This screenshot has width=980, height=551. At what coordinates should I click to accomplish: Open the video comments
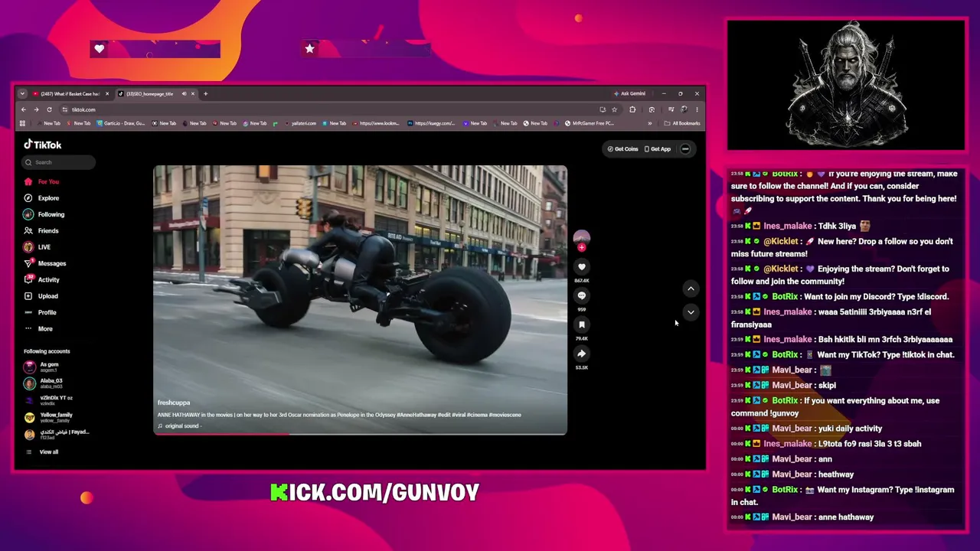click(x=582, y=296)
